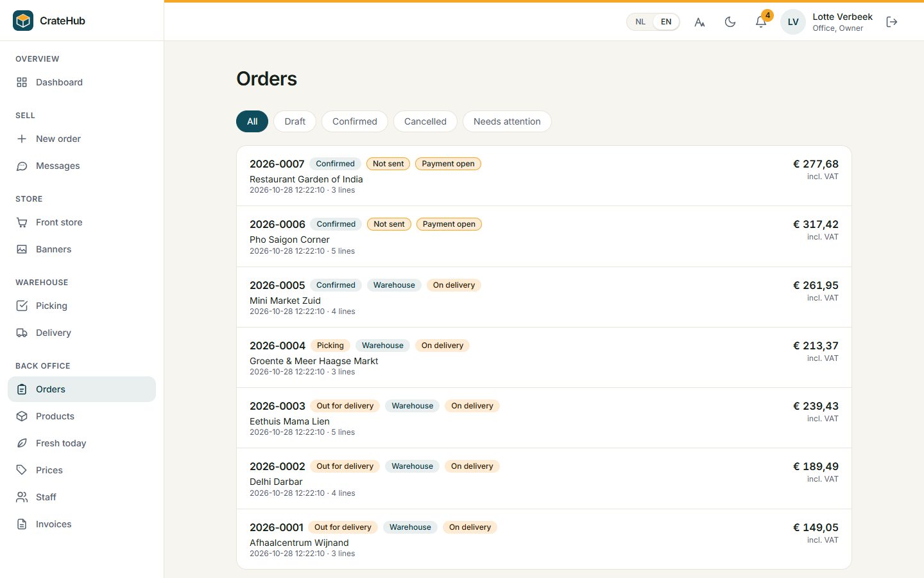924x578 pixels.
Task: Open the Prices tag icon
Action: coord(22,470)
